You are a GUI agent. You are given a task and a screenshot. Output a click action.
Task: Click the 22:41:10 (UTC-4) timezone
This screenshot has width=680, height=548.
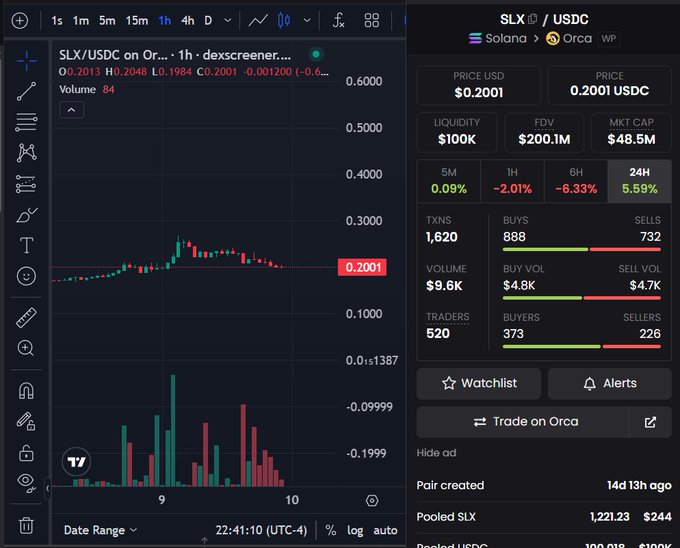pos(261,530)
